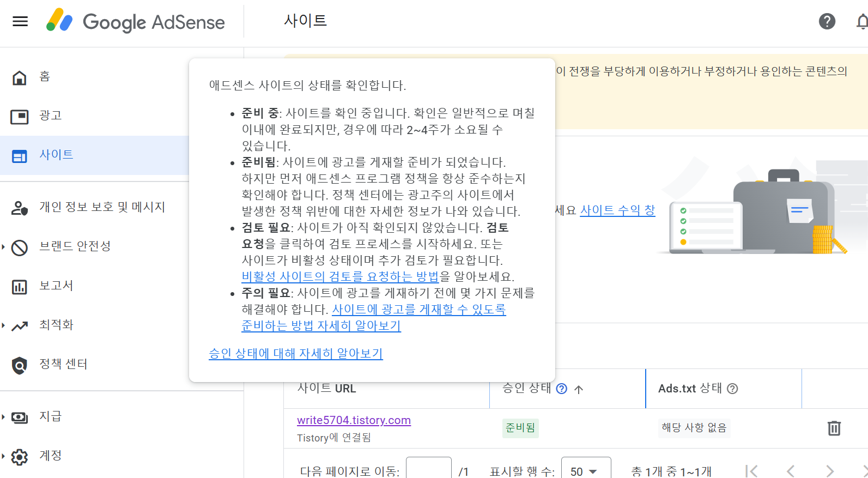Viewport: 868px width, 478px height.
Task: Click the Ads (광고) sidebar icon
Action: (x=20, y=117)
